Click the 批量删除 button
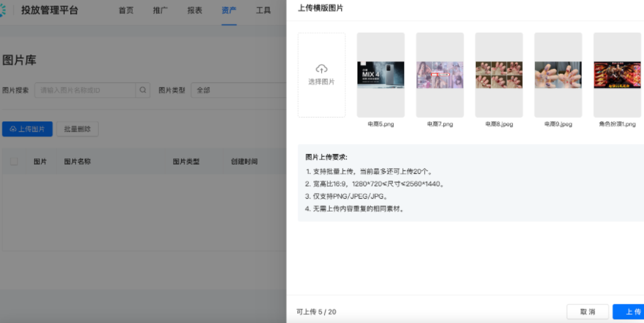The width and height of the screenshot is (644, 323). pyautogui.click(x=77, y=129)
